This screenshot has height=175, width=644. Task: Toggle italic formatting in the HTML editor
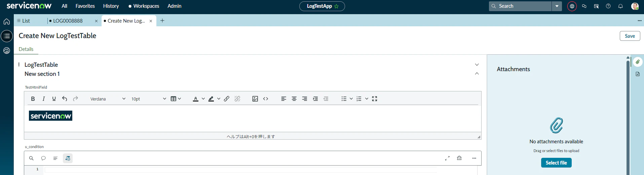click(43, 99)
